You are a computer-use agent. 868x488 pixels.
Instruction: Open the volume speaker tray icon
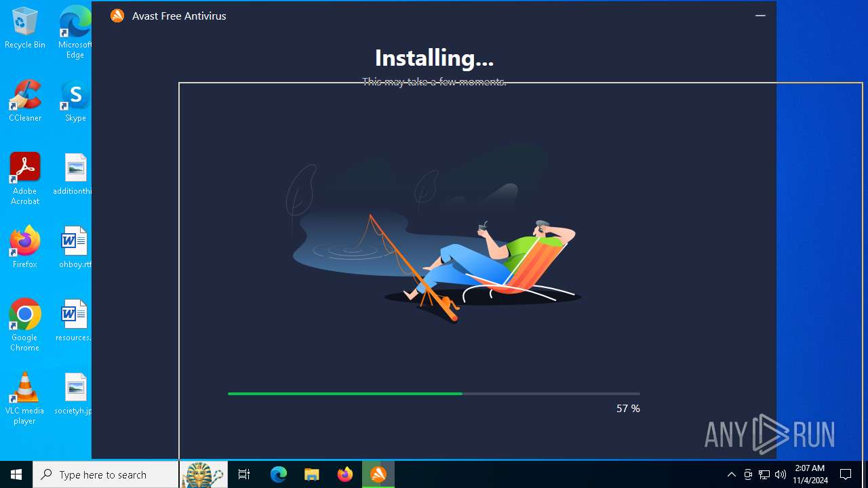pos(781,474)
